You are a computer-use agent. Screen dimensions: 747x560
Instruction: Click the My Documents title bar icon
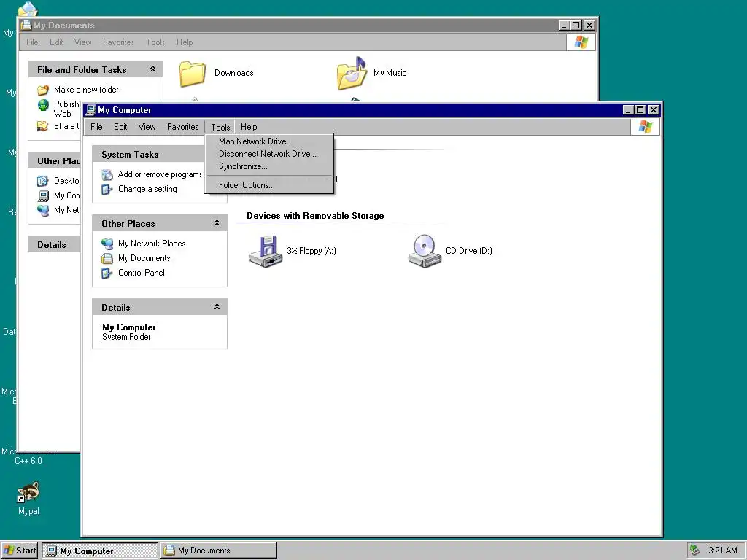click(26, 26)
